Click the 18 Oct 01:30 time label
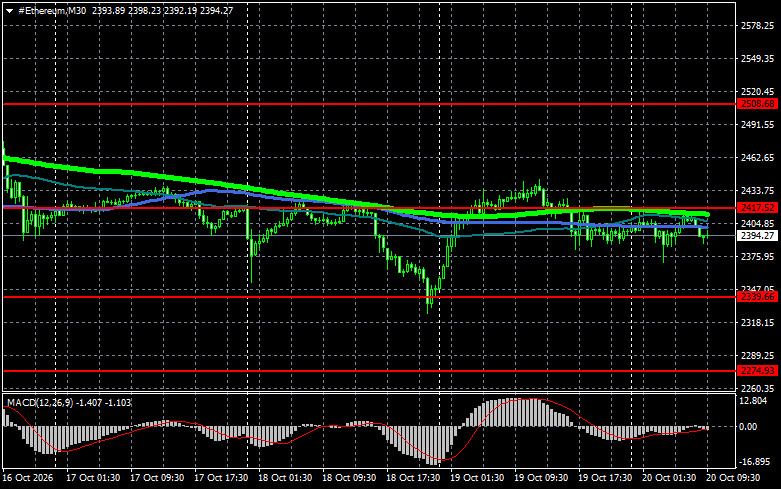Screen dimensions: 781x489 coord(285,478)
